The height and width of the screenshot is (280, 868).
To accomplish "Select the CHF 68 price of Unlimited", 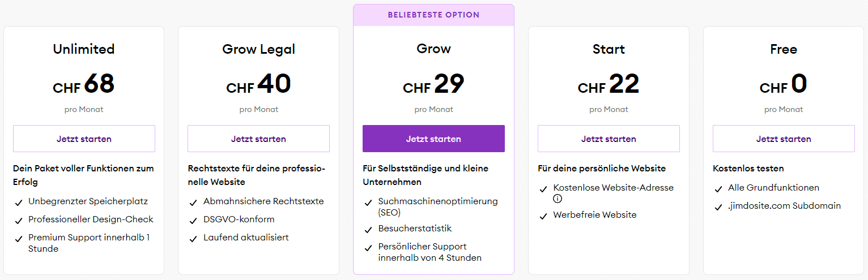I will (x=84, y=84).
